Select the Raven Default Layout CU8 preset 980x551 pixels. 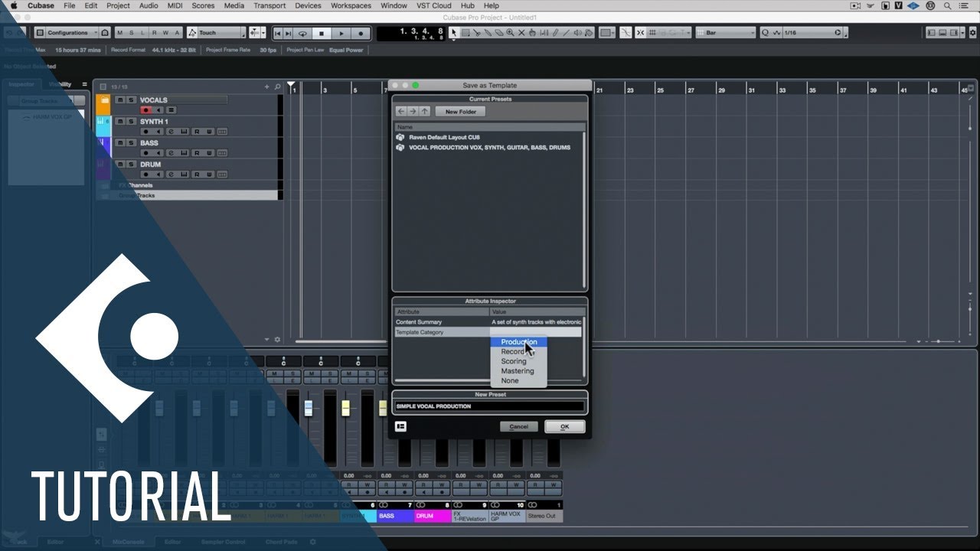tap(444, 137)
